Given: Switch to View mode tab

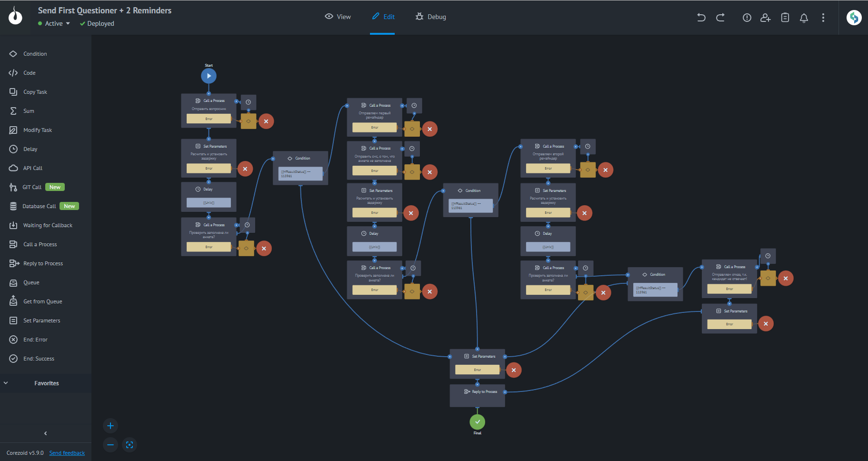Looking at the screenshot, I should 338,17.
